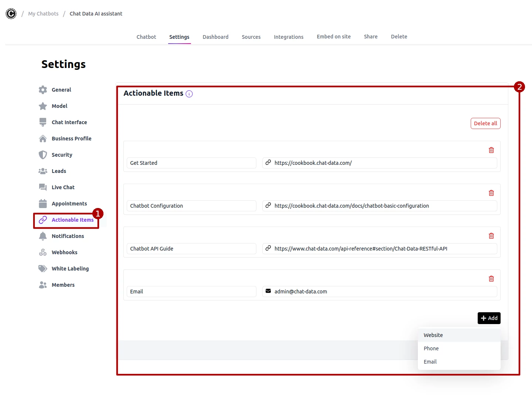Edit the Get Started name field
This screenshot has height=405, width=532.
tap(191, 163)
